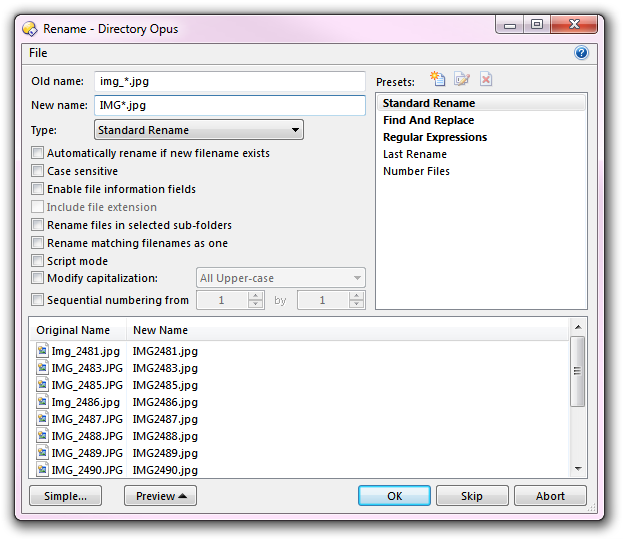Expand the Preview button dropdown

click(x=160, y=496)
